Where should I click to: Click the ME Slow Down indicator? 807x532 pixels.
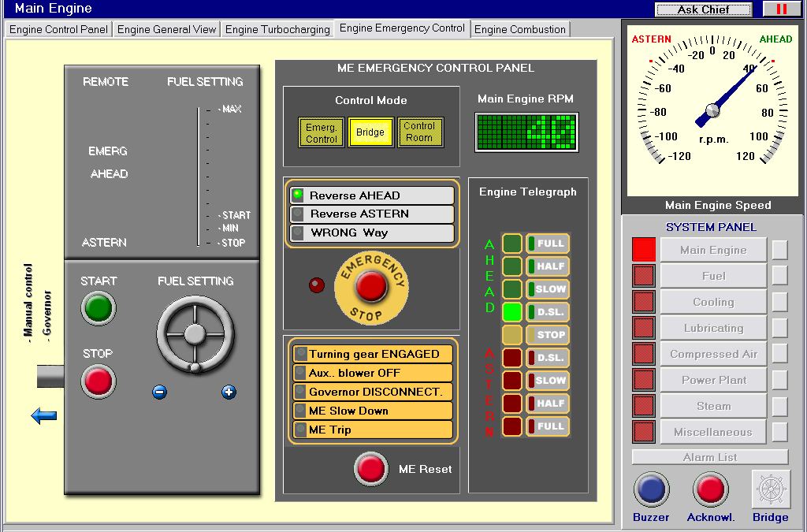372,411
